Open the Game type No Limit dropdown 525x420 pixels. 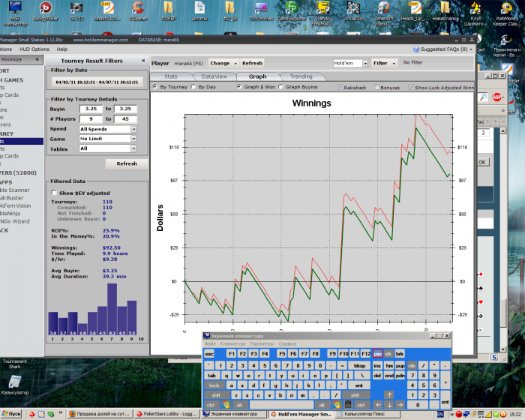click(x=133, y=139)
